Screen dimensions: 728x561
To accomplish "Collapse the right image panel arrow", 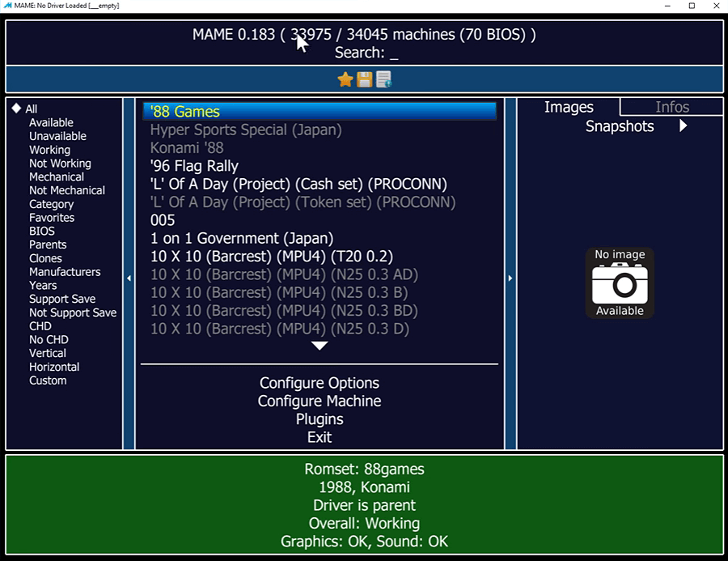I will 510,278.
